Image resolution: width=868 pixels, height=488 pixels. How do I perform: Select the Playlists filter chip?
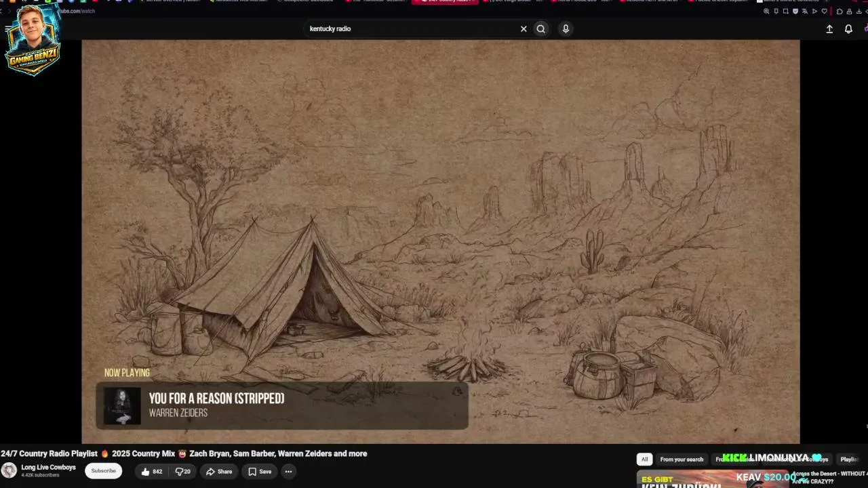tap(852, 460)
